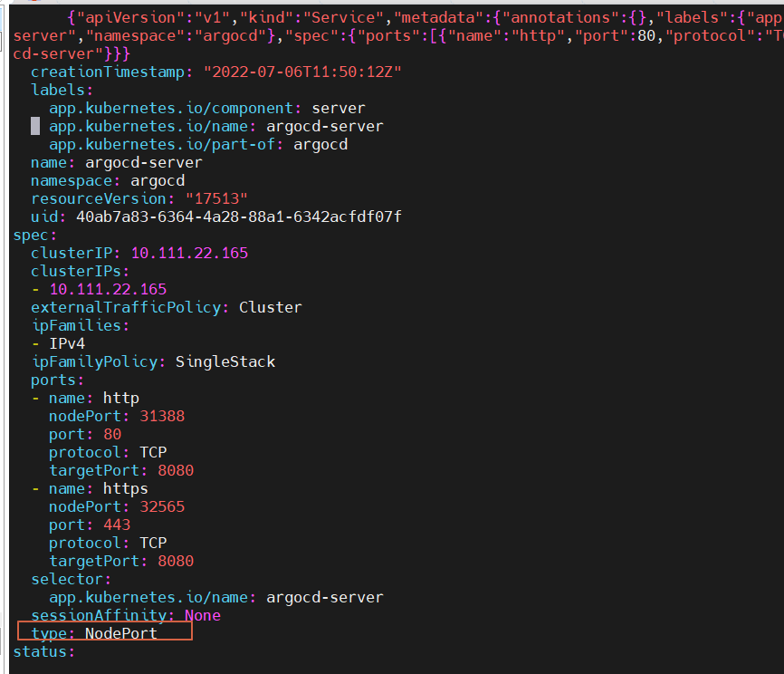Click the text cursor block before app.kubernetes.io/name

click(35, 126)
